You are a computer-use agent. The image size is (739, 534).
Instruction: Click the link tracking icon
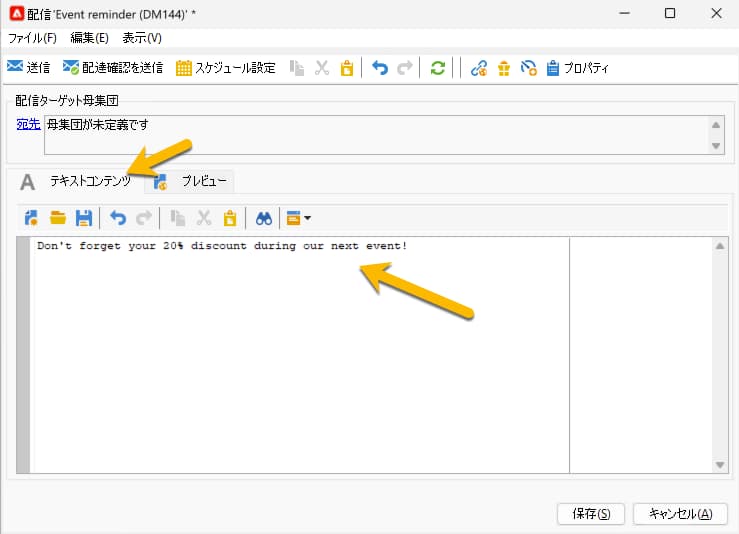click(x=479, y=68)
